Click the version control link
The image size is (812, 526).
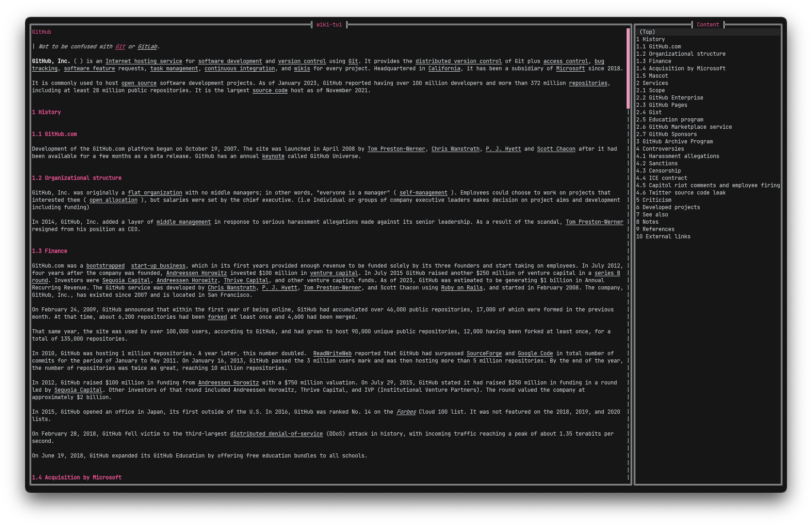[x=302, y=61]
